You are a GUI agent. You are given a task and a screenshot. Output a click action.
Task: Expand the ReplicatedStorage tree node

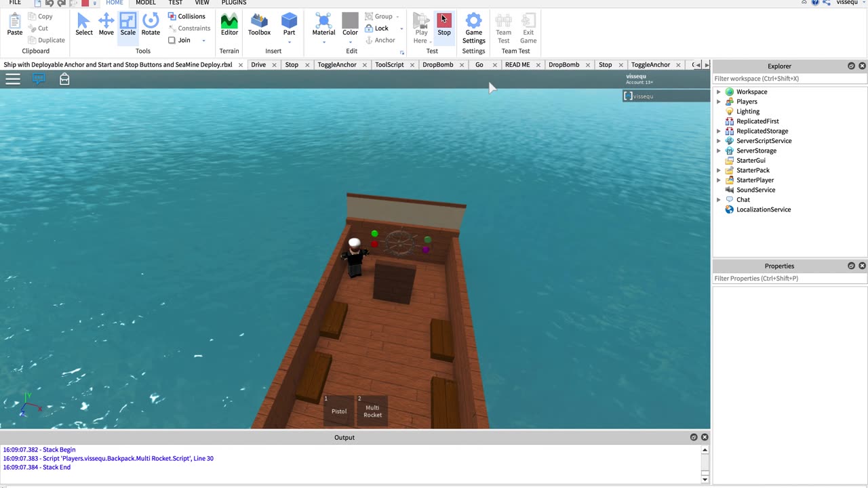719,131
